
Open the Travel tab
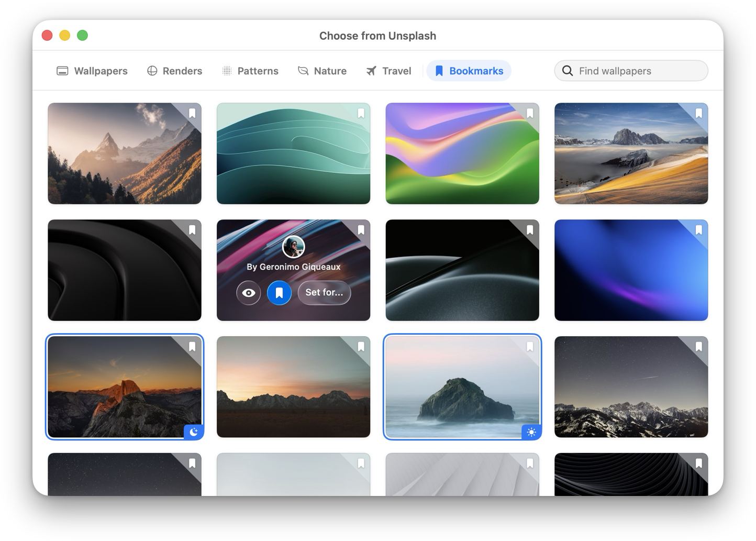(x=388, y=71)
